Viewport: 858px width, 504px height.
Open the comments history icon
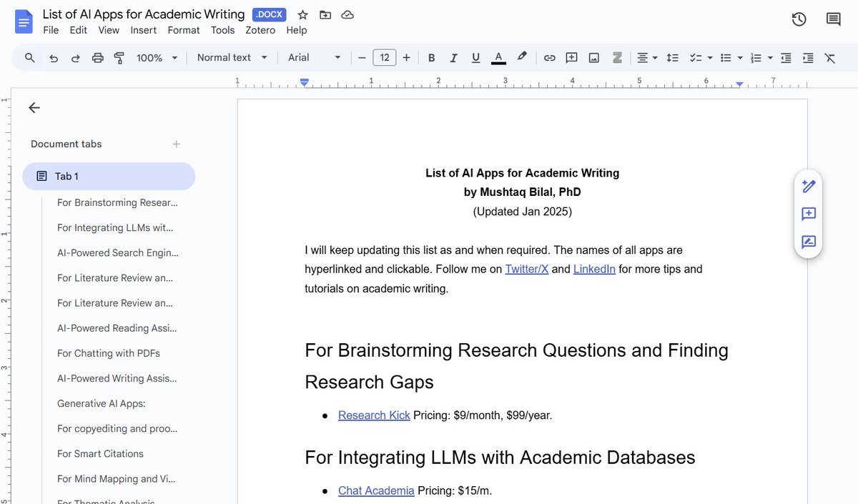click(834, 19)
